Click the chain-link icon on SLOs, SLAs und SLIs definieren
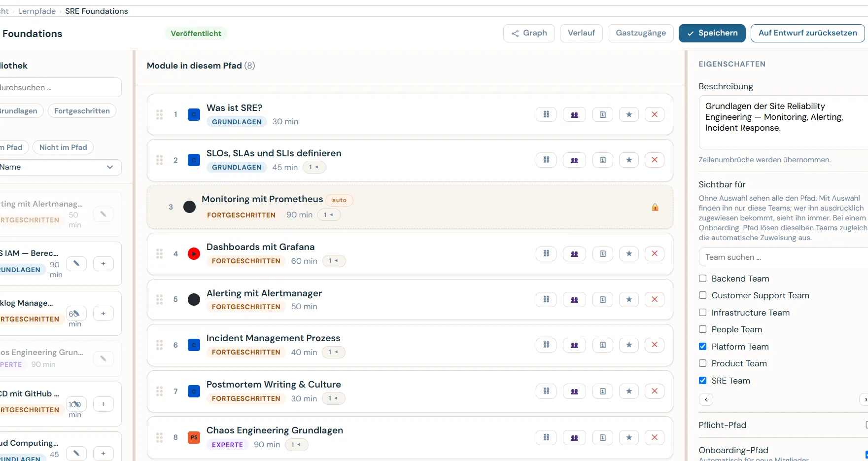Image resolution: width=868 pixels, height=461 pixels. (x=546, y=160)
